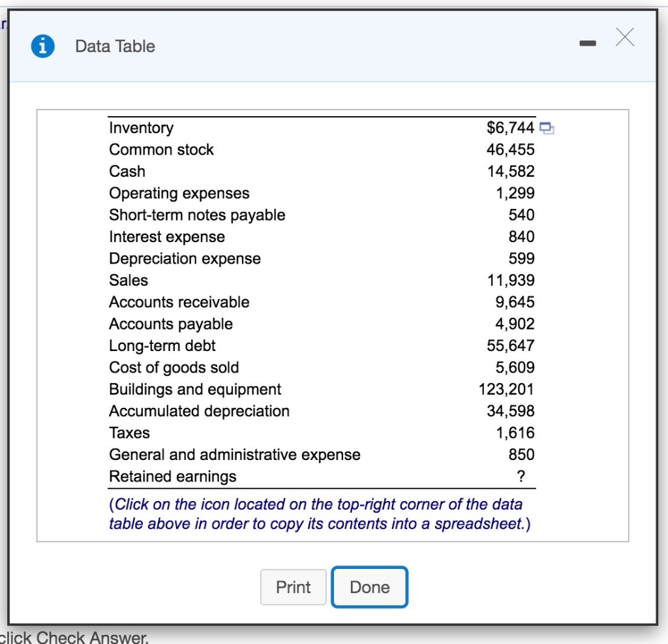Click the Data Table title text
Viewport: 668px width, 644px height.
click(115, 46)
